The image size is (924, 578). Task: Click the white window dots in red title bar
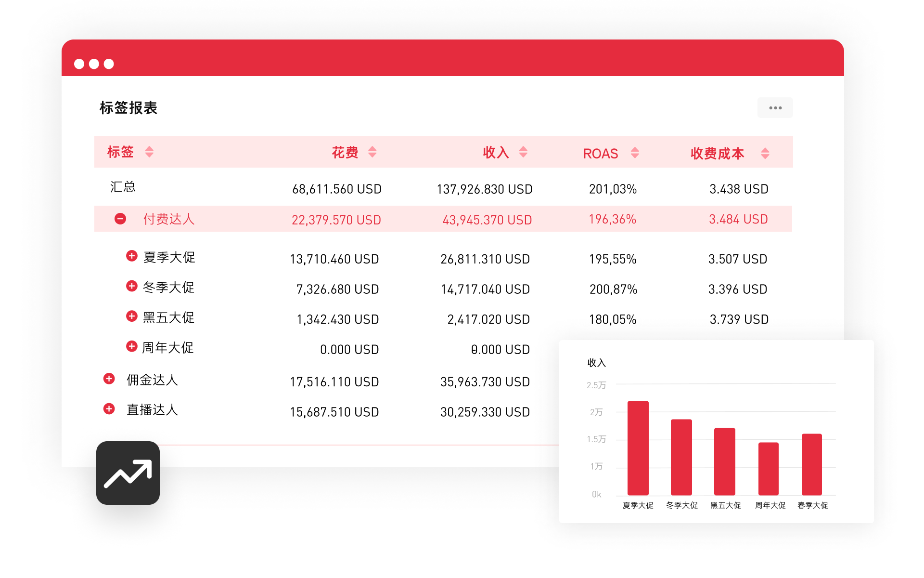[93, 63]
